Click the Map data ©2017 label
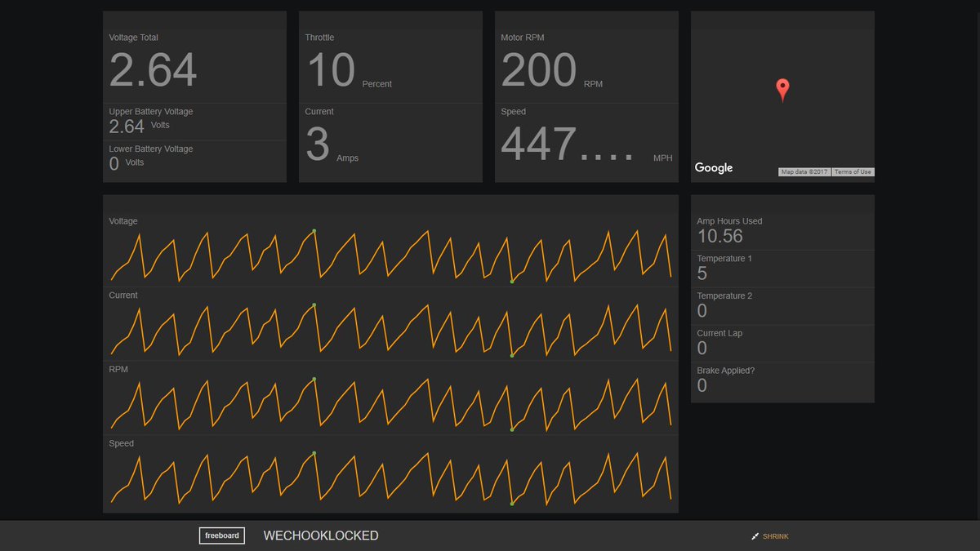 [804, 172]
